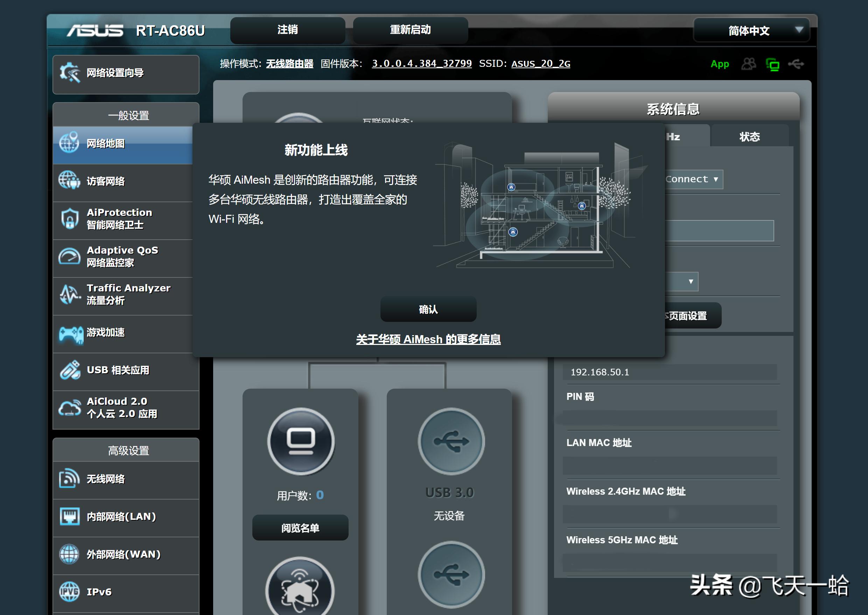The image size is (868, 615).
Task: Open the 简体中文 language dropdown
Action: pos(751,31)
